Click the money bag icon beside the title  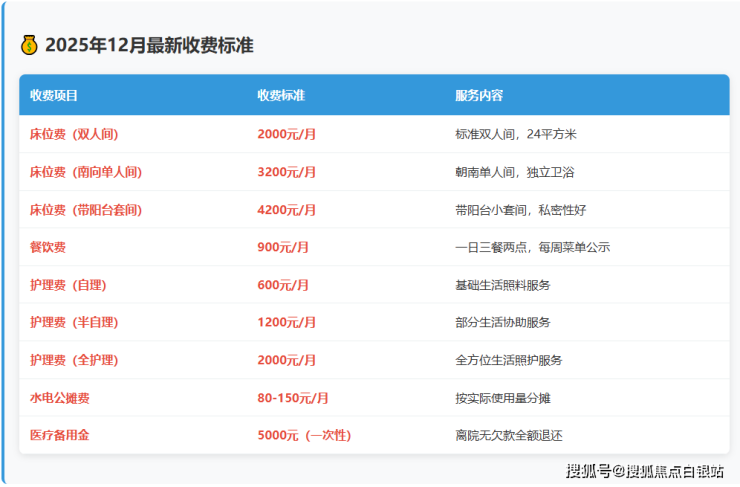(29, 45)
